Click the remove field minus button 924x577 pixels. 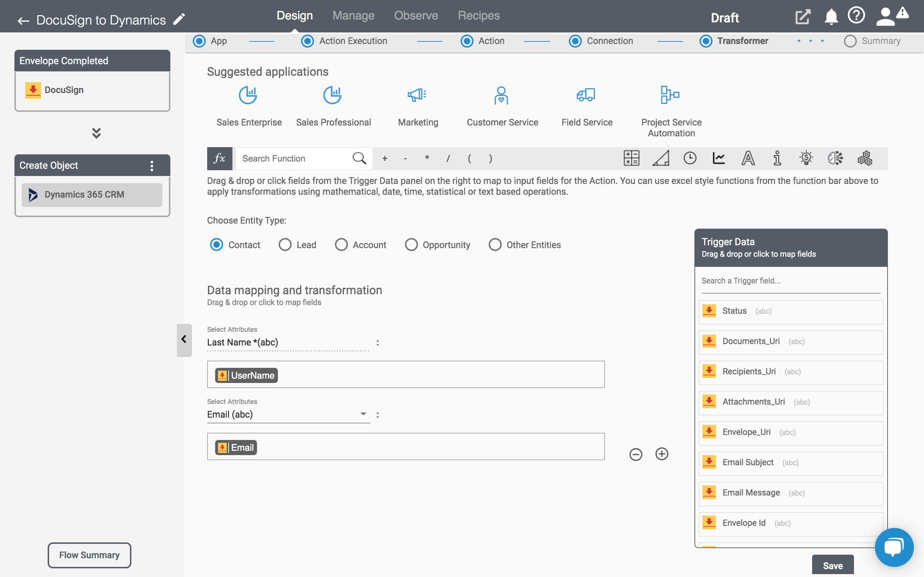[x=636, y=455]
